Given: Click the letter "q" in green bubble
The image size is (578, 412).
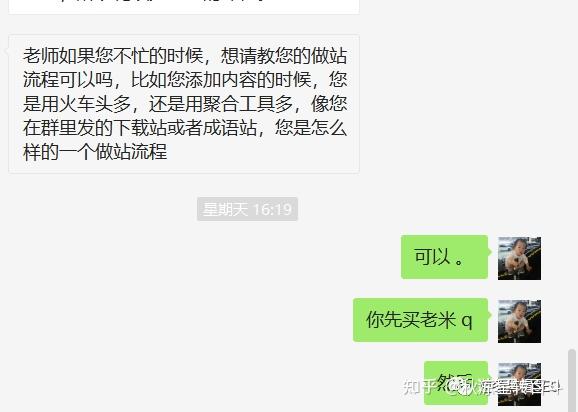Looking at the screenshot, I should [467, 321].
